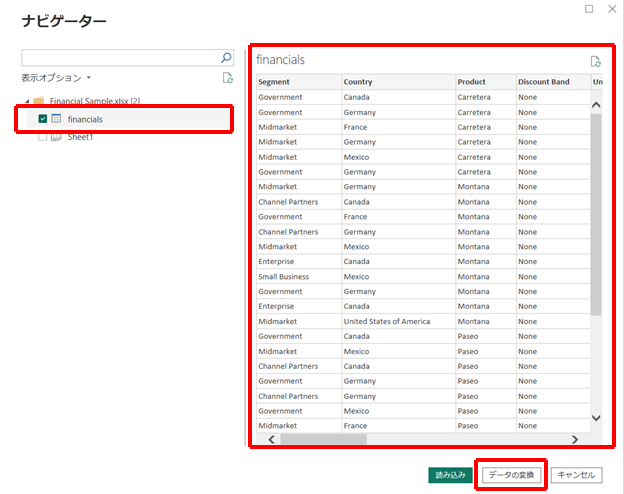The width and height of the screenshot is (624, 494).
Task: Open the 表示オプション dropdown
Action: tap(56, 78)
